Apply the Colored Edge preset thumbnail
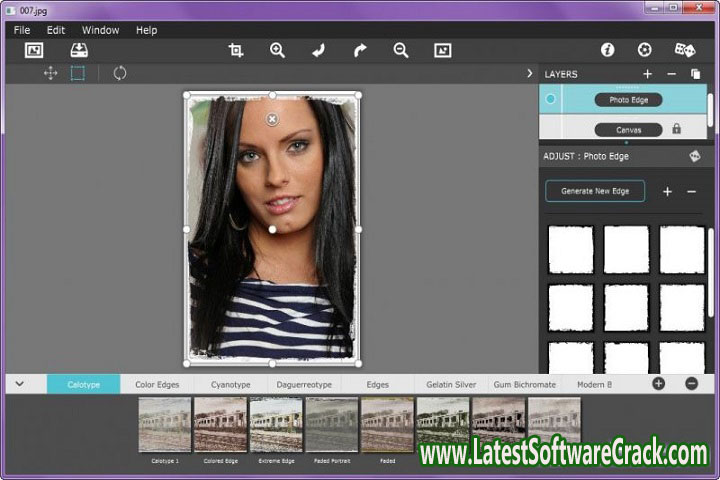Image resolution: width=720 pixels, height=480 pixels. point(220,425)
